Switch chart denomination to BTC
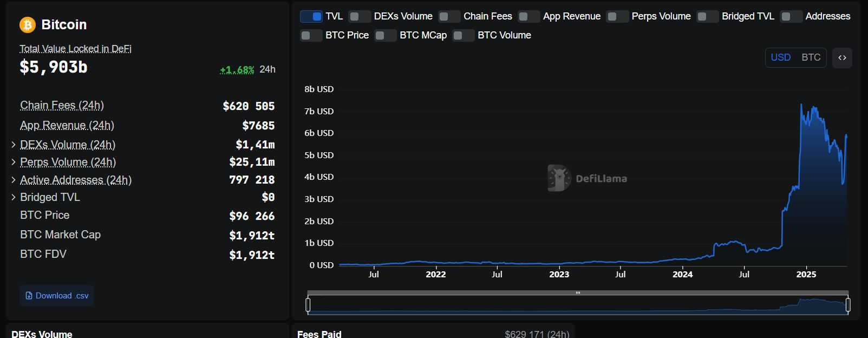The width and height of the screenshot is (868, 338). (811, 57)
